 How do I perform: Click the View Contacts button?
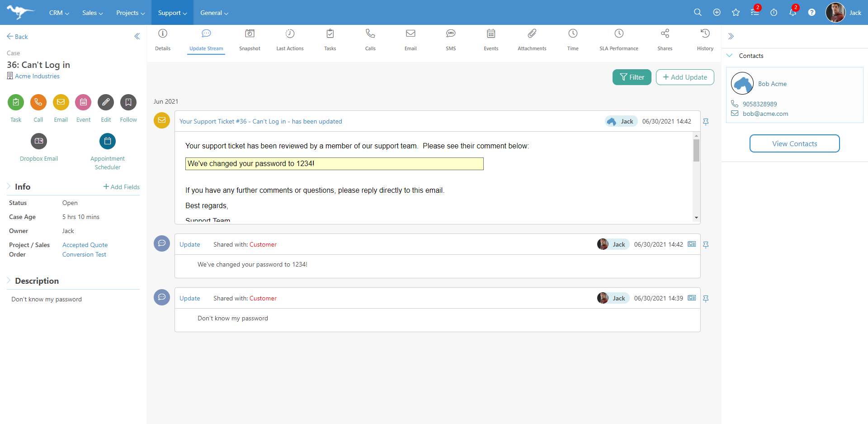pos(794,144)
